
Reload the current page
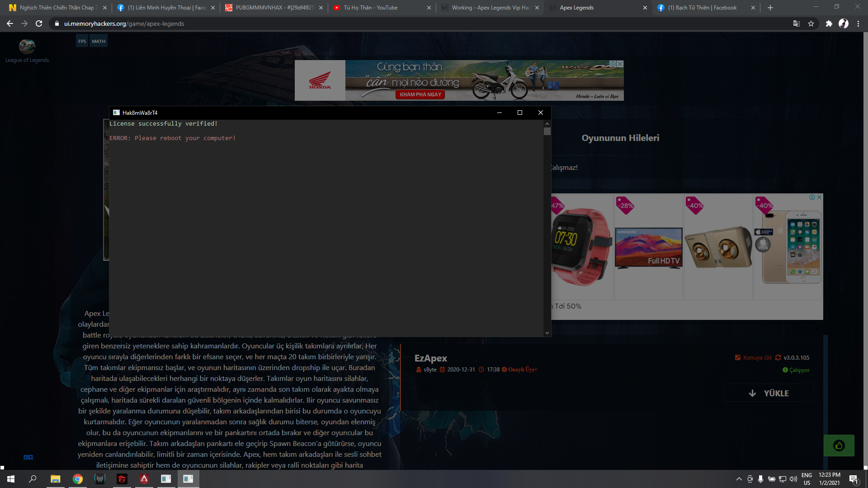39,23
